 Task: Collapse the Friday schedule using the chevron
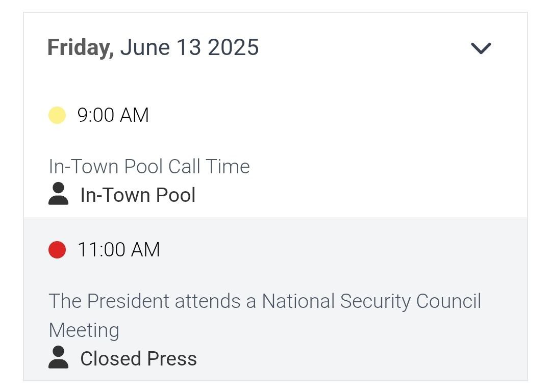point(481,48)
